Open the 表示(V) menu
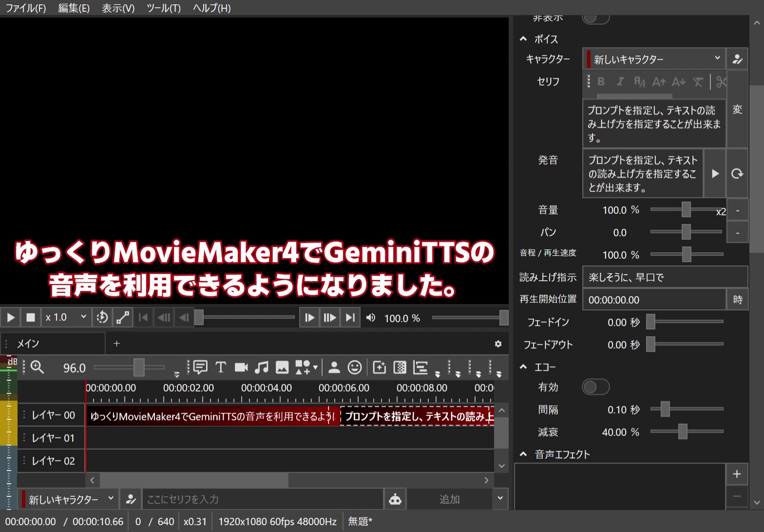764x532 pixels. (x=118, y=8)
